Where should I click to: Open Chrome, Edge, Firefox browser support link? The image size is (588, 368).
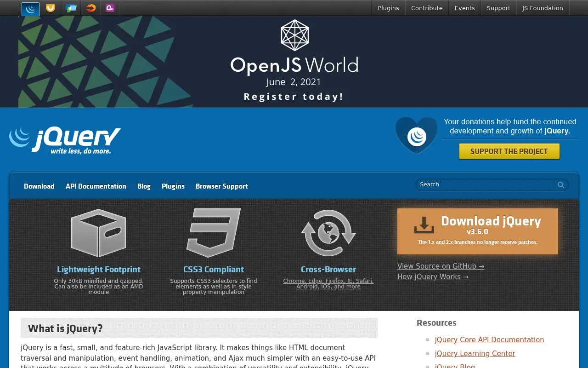(x=328, y=283)
